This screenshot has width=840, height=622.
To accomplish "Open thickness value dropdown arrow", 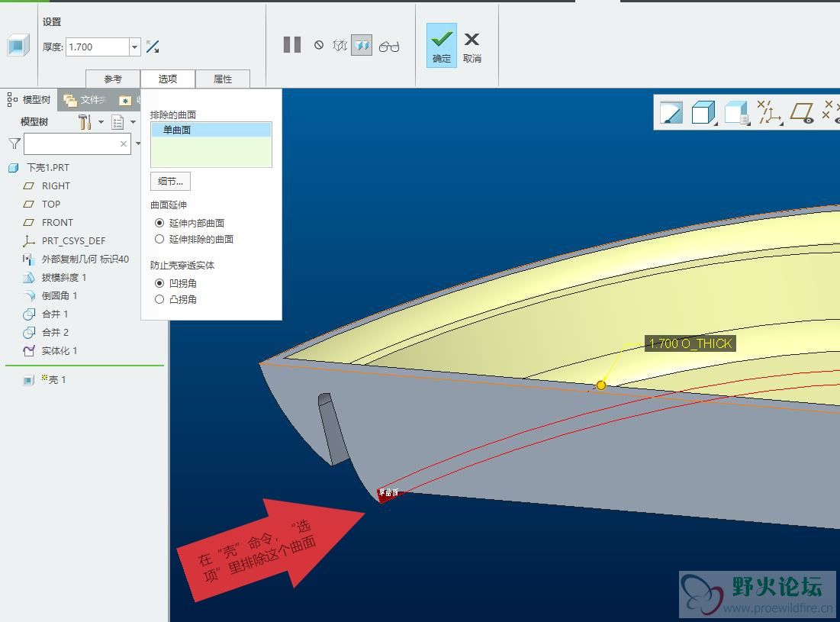I will tap(135, 47).
